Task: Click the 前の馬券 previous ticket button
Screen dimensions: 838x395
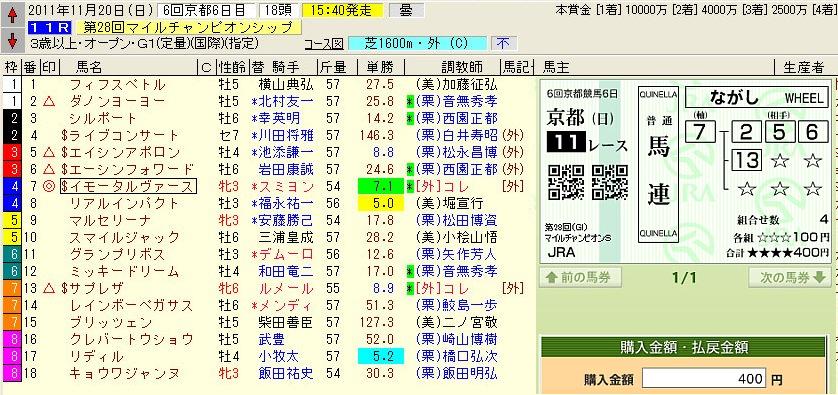Action: [x=581, y=277]
